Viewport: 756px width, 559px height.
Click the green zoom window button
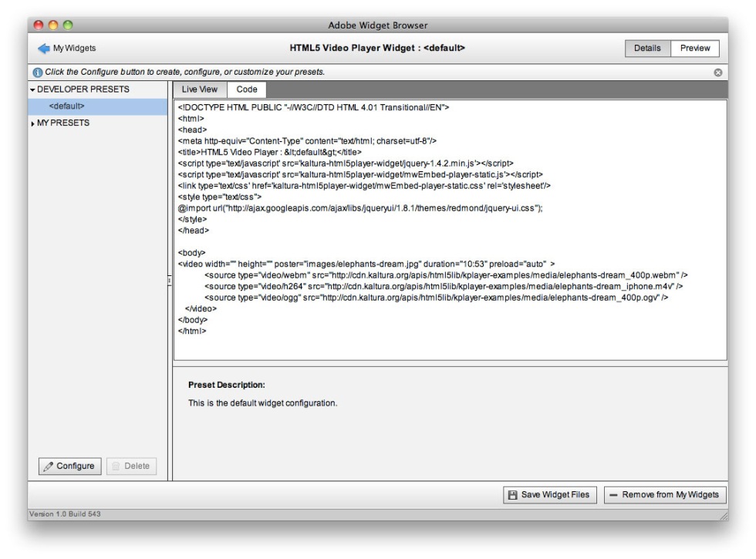(68, 25)
